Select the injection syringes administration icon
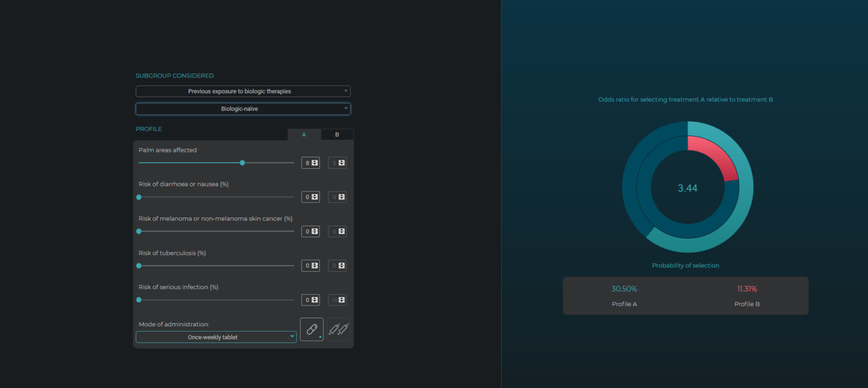This screenshot has width=868, height=388. tap(338, 329)
